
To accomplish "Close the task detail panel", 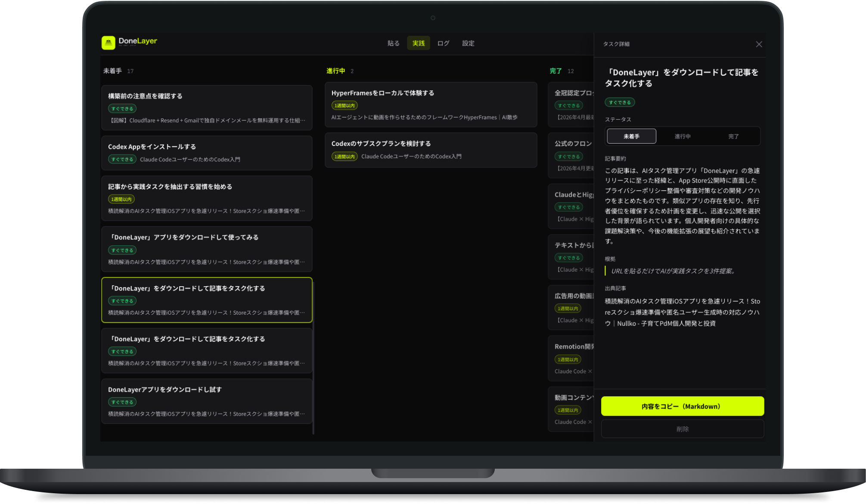I will click(759, 44).
